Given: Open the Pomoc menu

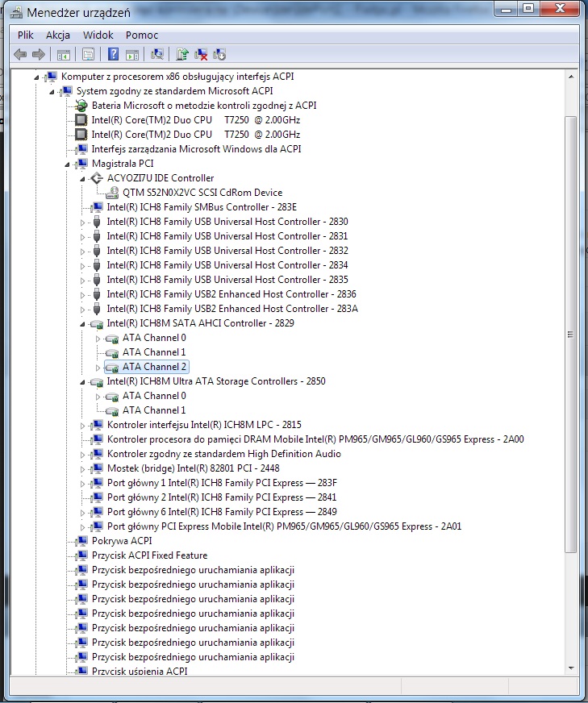Looking at the screenshot, I should [142, 35].
